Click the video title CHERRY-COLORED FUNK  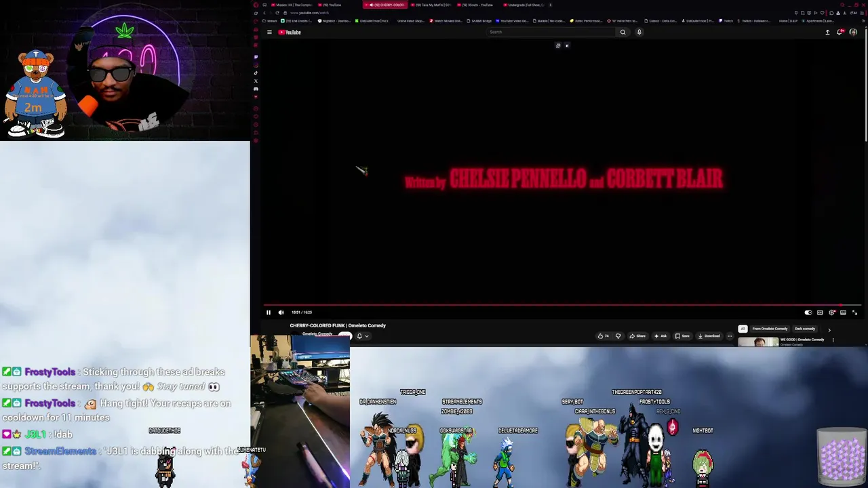pyautogui.click(x=338, y=325)
